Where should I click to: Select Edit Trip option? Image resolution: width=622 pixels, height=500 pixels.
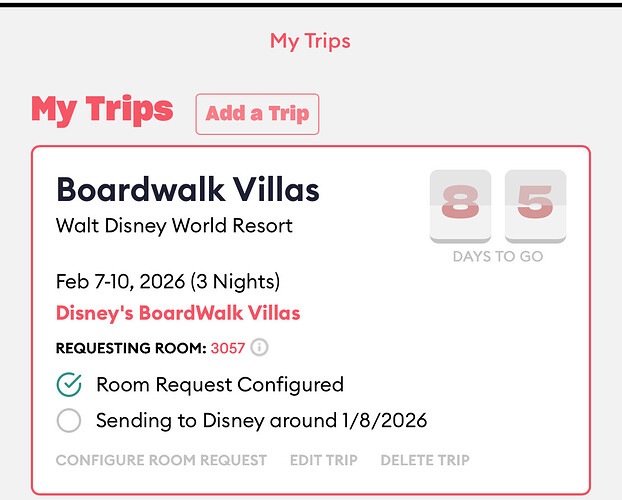[x=323, y=461]
